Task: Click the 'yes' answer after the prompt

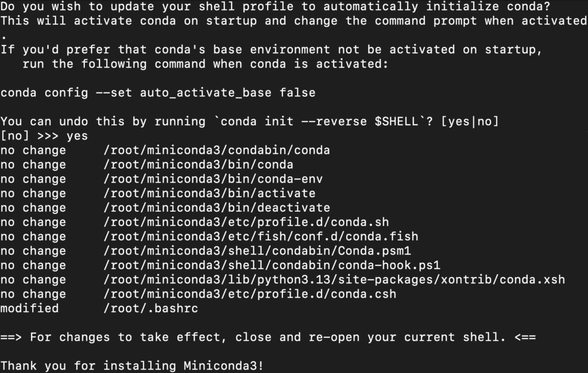Action: coord(78,135)
